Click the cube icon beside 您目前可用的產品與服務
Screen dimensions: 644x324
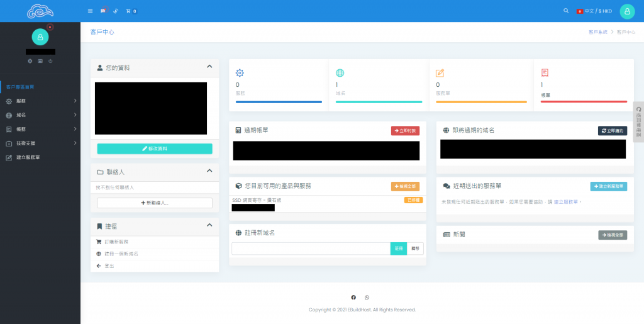click(x=238, y=186)
